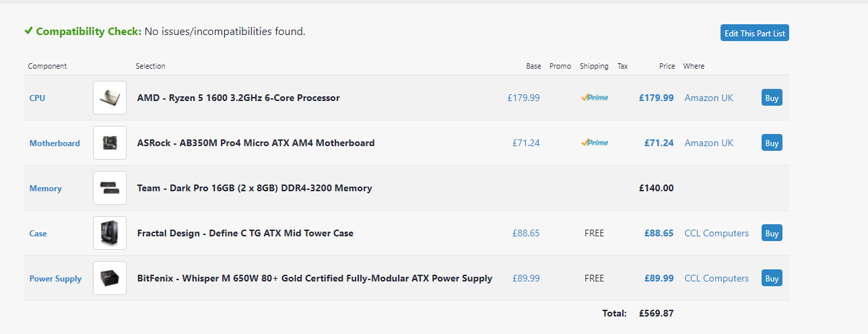Open the Team Dark Pro 16GB memory link
The image size is (868, 334).
tap(255, 188)
